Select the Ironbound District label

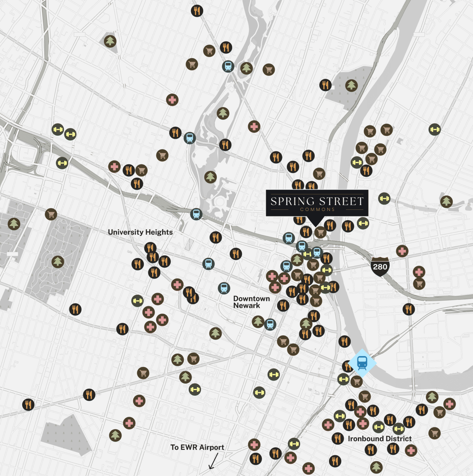click(x=379, y=439)
